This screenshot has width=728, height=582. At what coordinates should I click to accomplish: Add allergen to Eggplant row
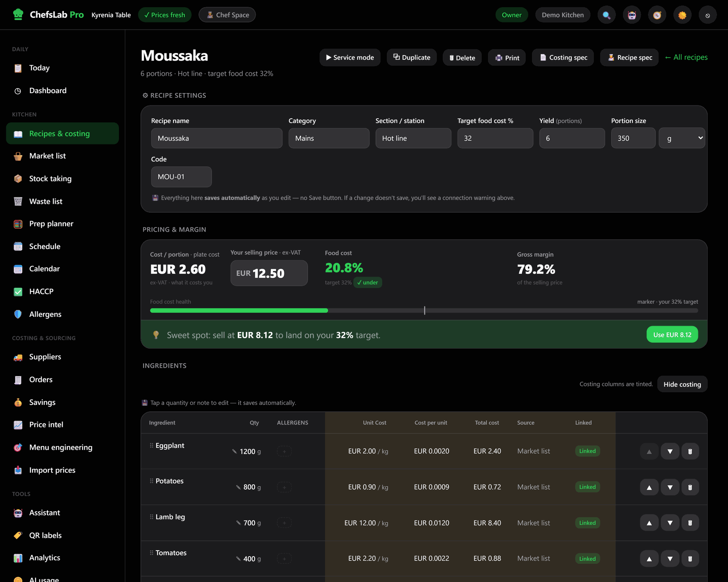[x=284, y=452]
